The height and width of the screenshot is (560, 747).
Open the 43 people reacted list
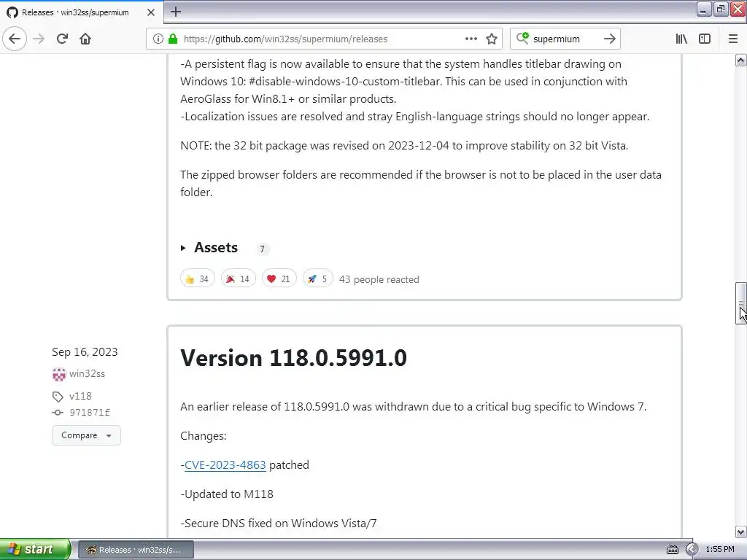point(379,279)
